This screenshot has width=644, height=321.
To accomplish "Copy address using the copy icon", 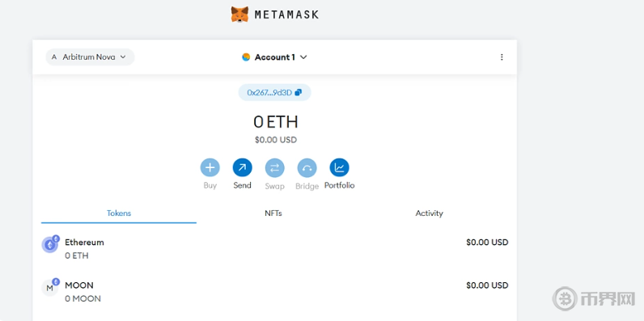I will (299, 92).
